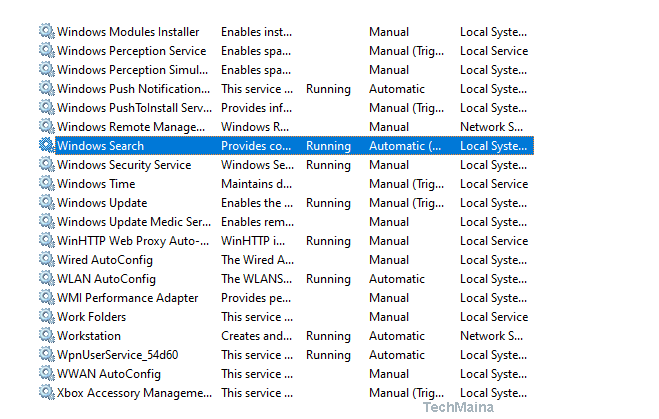Viewport: 659px width, 419px height.
Task: Select the Windows Update Medic Service entry
Action: (x=133, y=222)
